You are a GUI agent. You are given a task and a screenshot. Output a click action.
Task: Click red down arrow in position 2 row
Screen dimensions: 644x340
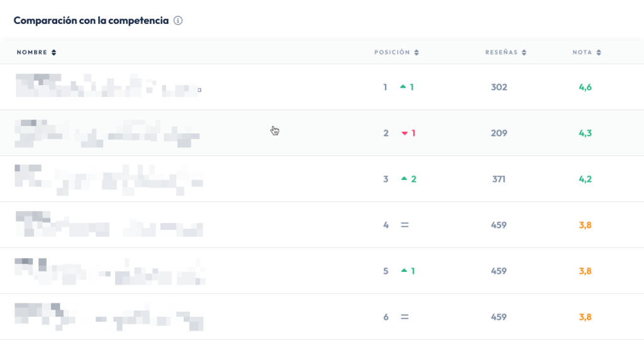point(404,133)
